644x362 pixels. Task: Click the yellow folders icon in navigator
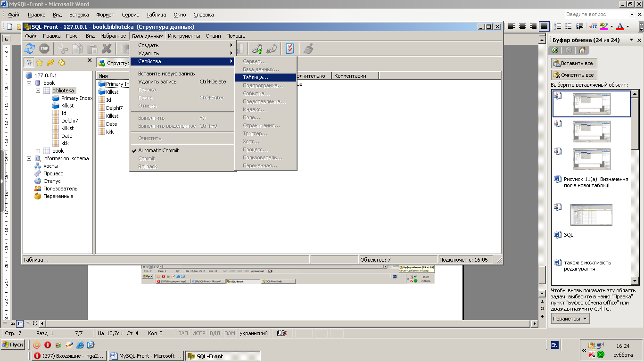coord(61,63)
